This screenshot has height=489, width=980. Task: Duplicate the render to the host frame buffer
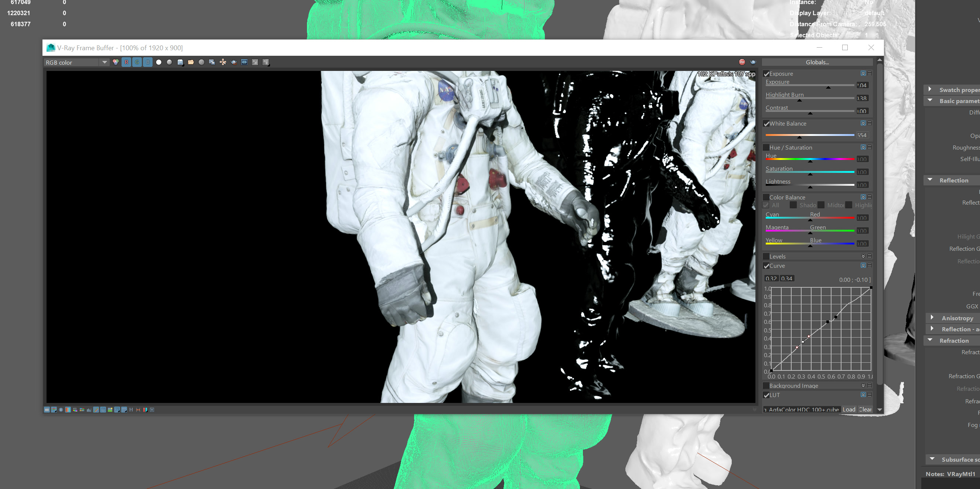pyautogui.click(x=212, y=62)
